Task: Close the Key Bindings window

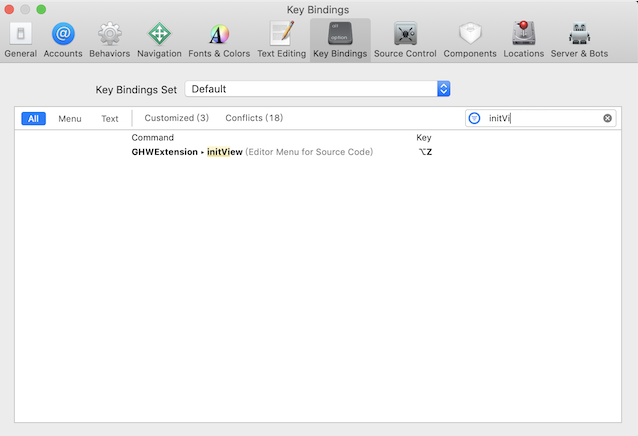Action: coord(9,9)
